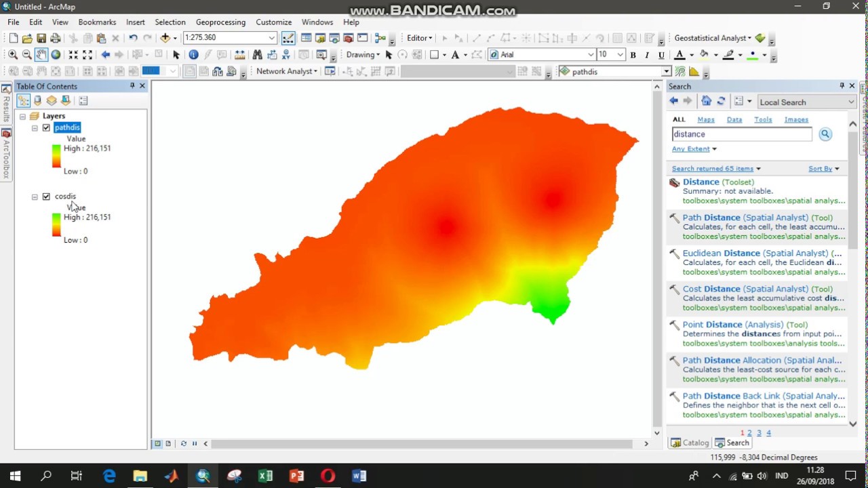Toggle bold text formatting
Viewport: 868px width, 488px height.
pos(633,55)
